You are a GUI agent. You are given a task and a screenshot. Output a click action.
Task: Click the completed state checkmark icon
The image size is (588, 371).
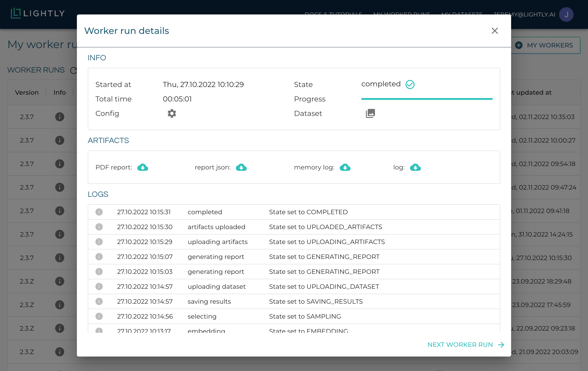click(x=410, y=85)
